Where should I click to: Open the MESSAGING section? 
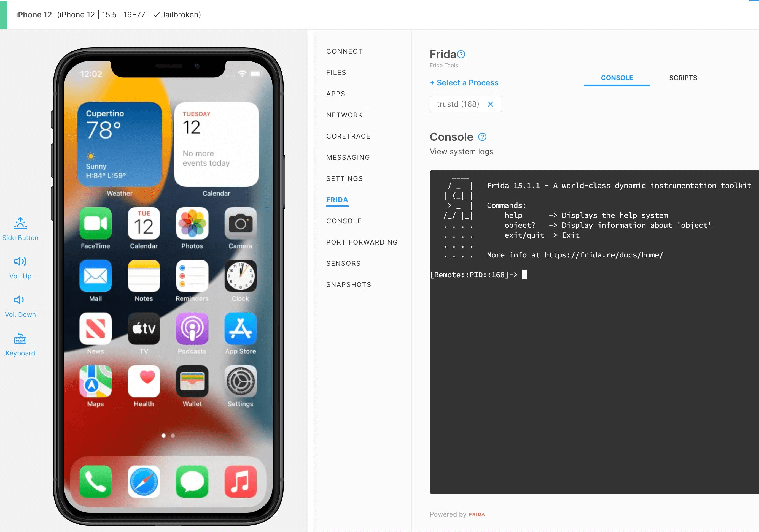pos(348,158)
